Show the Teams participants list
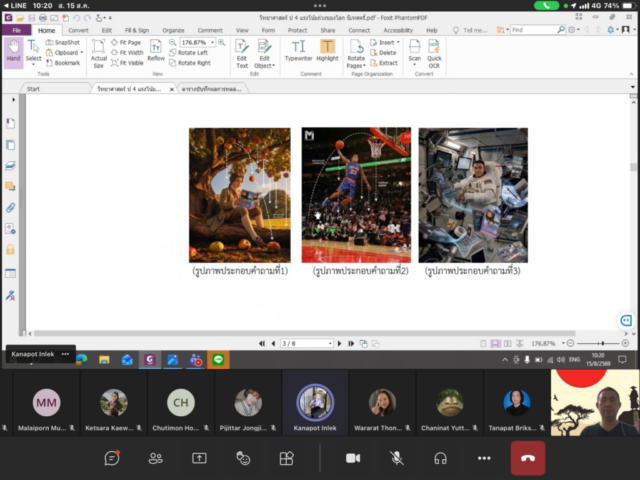Image resolution: width=640 pixels, height=480 pixels. click(x=156, y=458)
